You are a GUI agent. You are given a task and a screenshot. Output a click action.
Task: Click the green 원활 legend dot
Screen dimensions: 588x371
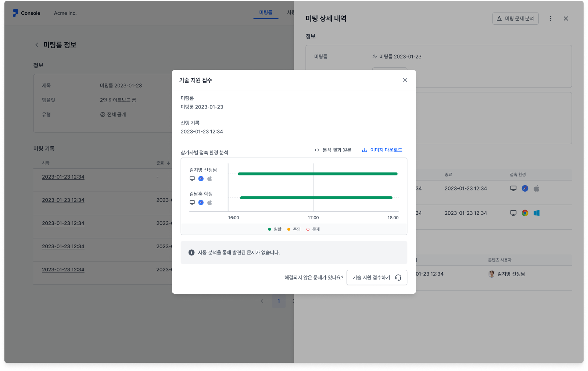tap(269, 229)
